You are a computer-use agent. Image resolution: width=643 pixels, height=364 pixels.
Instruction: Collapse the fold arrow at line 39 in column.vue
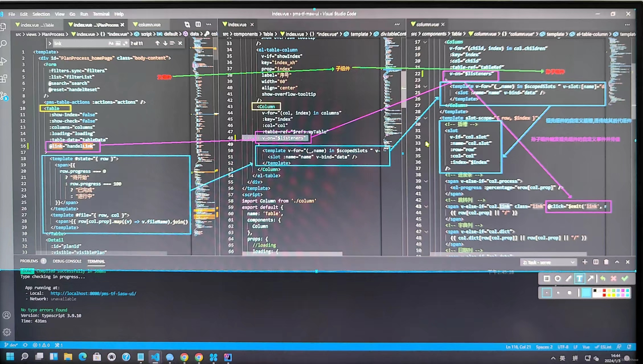[426, 181]
